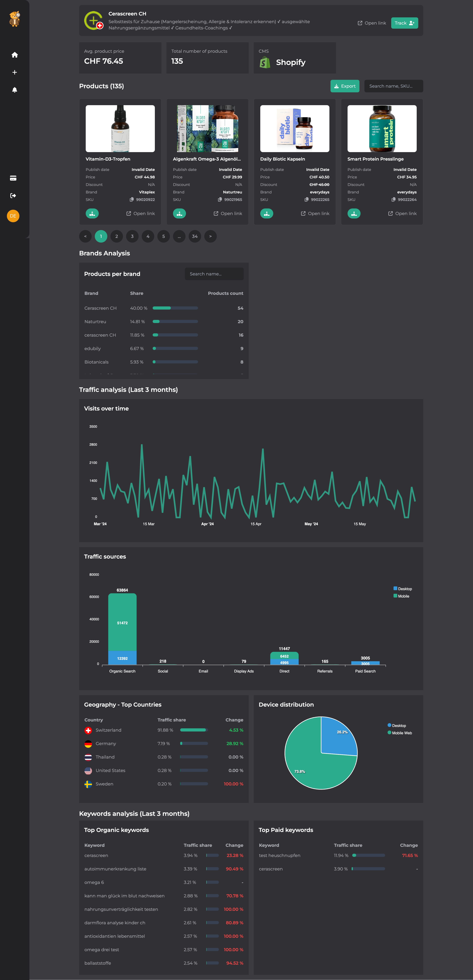The width and height of the screenshot is (473, 980).
Task: Click the plus icon in sidebar
Action: click(14, 72)
